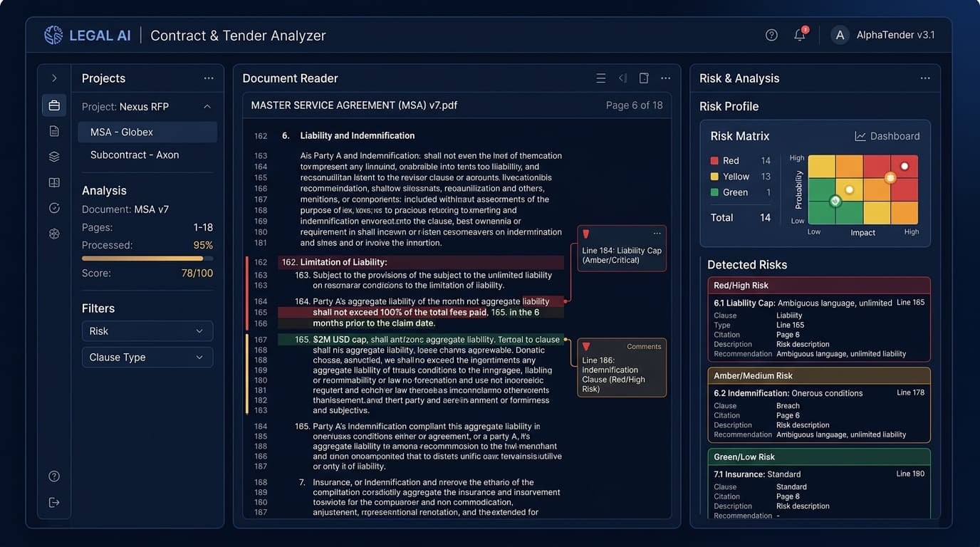Open the Line 186 Indemnification Clause annotation
Image resolution: width=980 pixels, height=547 pixels.
coord(622,368)
